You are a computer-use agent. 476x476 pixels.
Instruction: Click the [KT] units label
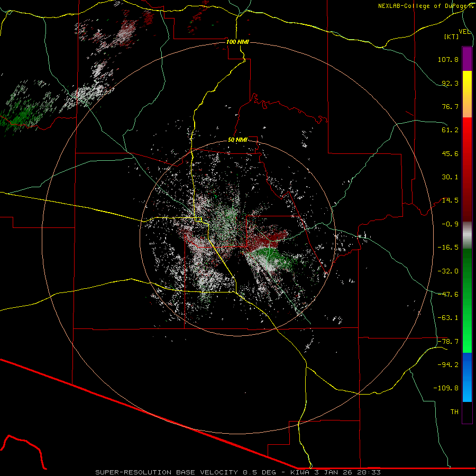tap(452, 36)
